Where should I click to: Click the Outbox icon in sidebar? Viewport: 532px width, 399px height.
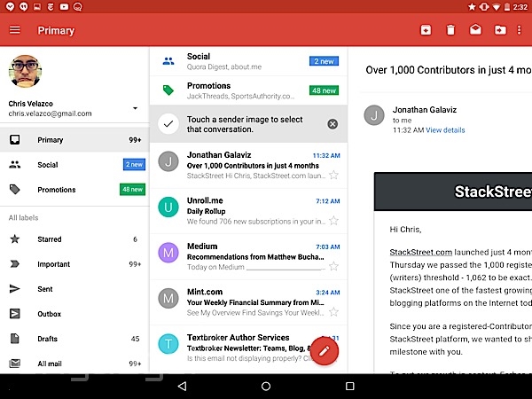coord(14,314)
